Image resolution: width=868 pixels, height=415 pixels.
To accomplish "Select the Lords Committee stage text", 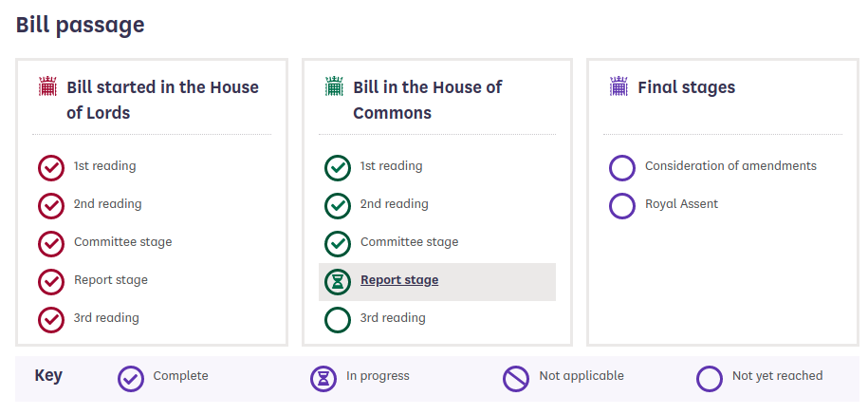I will pos(123,242).
